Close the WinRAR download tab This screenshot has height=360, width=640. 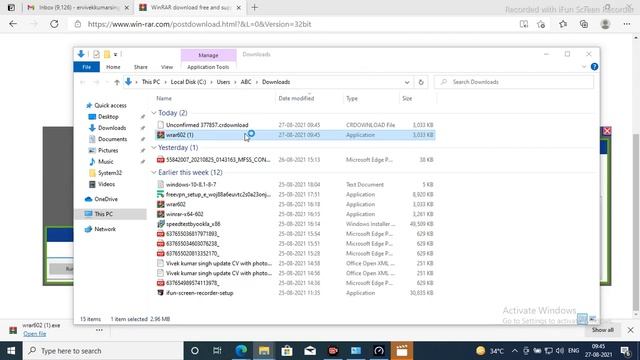pyautogui.click(x=239, y=7)
